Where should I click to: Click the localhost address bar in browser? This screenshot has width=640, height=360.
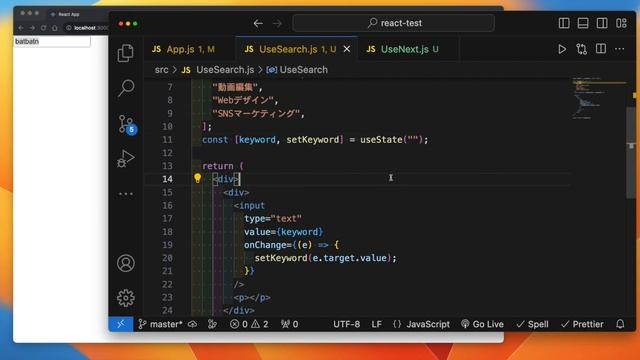87,28
